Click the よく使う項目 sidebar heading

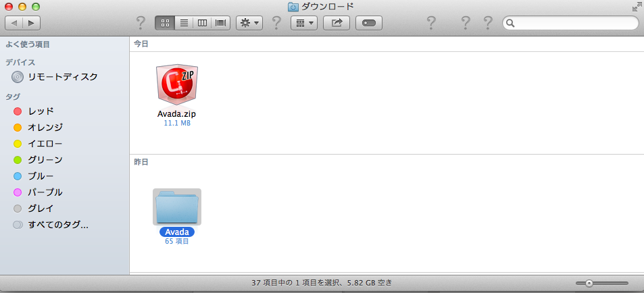pos(28,45)
